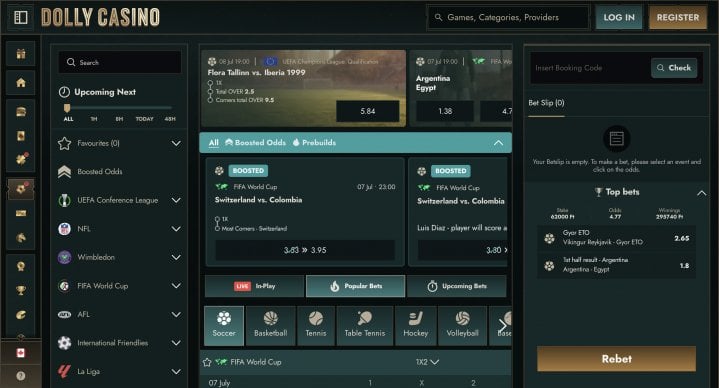Expand the AFL chevron
This screenshot has height=388, width=719.
tap(176, 314)
